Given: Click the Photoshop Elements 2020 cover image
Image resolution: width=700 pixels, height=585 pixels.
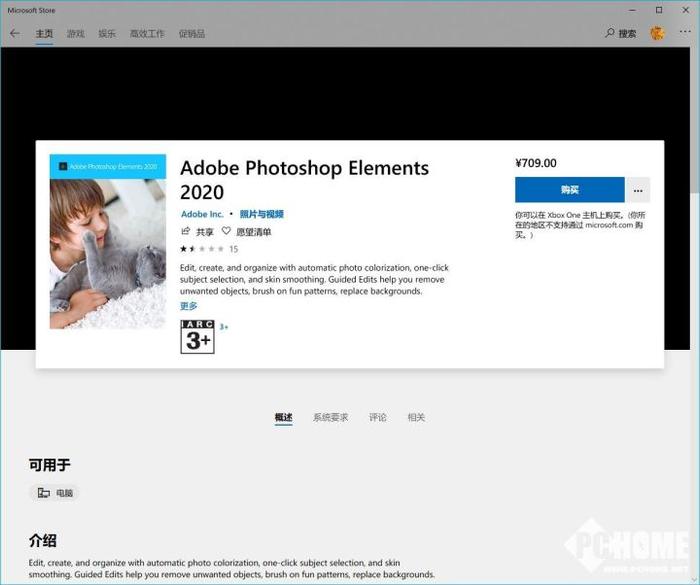Looking at the screenshot, I should click(x=108, y=242).
